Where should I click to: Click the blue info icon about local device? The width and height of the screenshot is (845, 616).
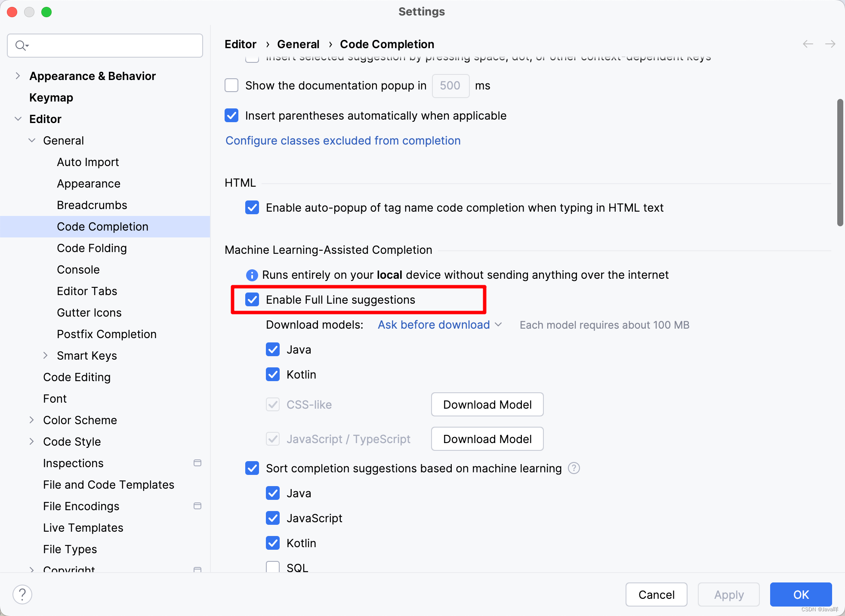pos(252,275)
